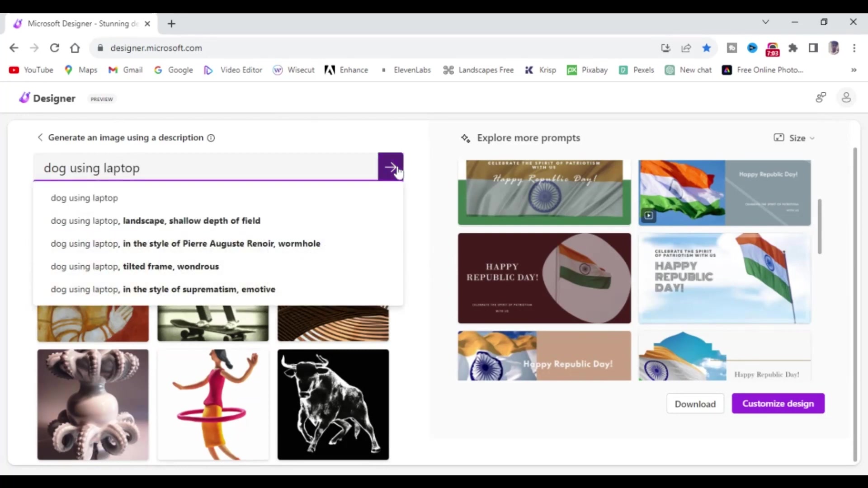This screenshot has width=868, height=488.
Task: Click the prompt text field 'dog using laptop'
Action: coord(206,168)
